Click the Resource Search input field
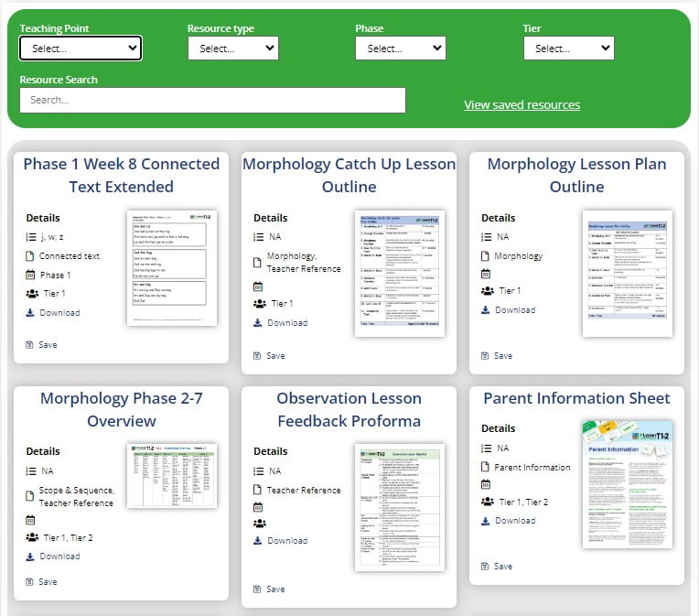Screen dimensions: 699x616 [212, 100]
